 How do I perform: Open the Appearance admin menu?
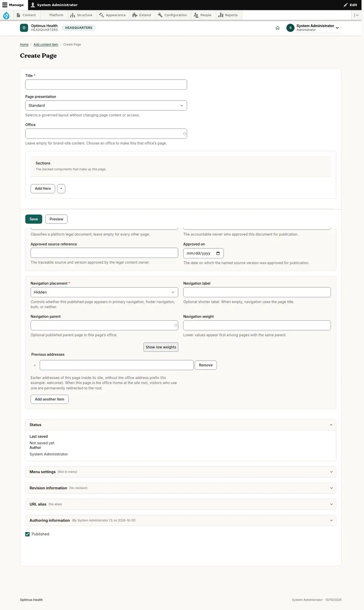click(113, 15)
